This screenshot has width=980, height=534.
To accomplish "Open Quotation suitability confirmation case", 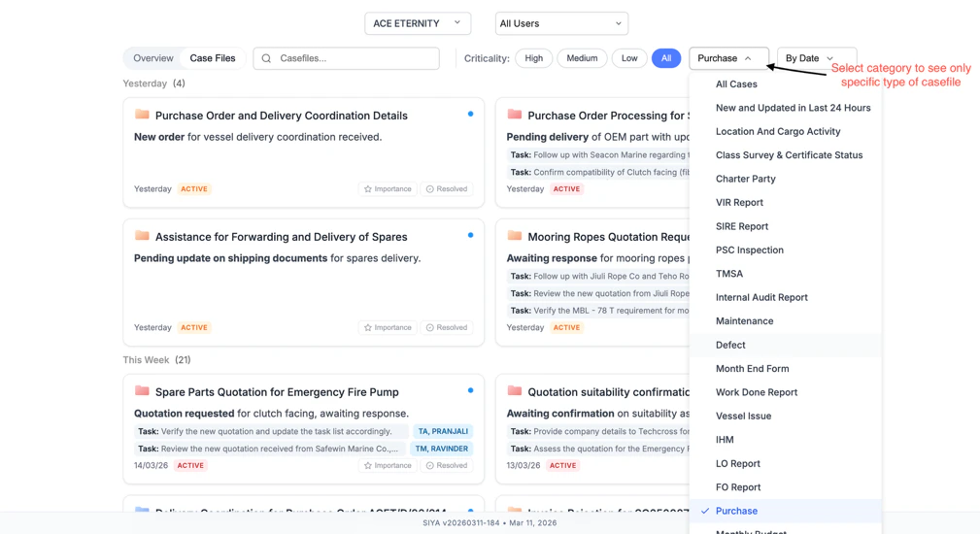I will tap(609, 392).
